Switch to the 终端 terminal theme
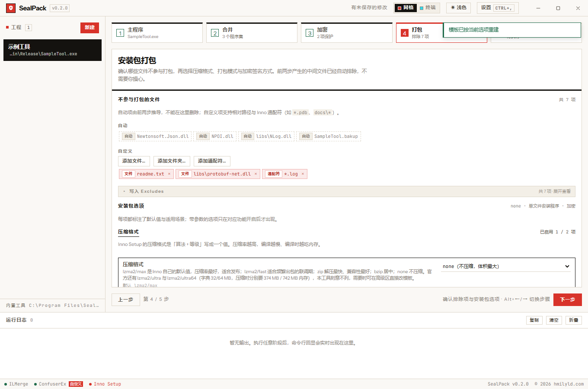Viewport: 588px width, 389px height. [x=428, y=8]
